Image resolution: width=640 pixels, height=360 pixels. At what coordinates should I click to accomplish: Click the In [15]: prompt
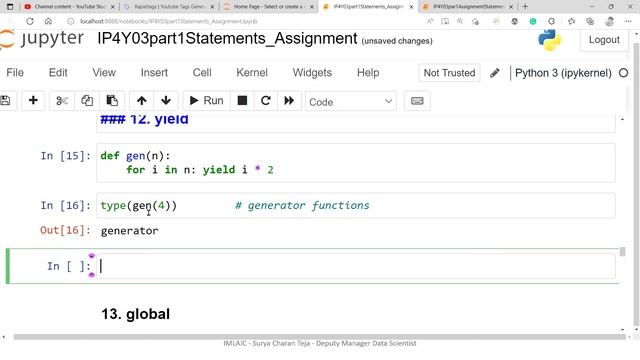pyautogui.click(x=65, y=156)
